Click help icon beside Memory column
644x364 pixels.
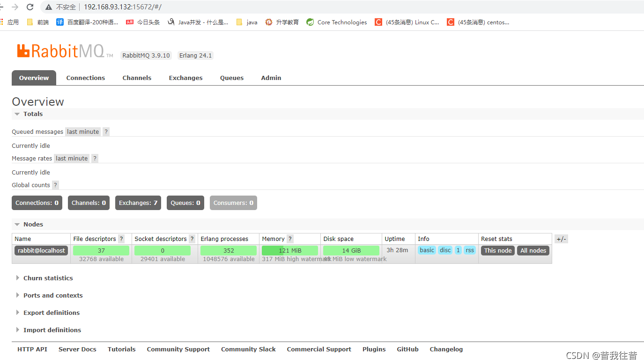coord(290,239)
